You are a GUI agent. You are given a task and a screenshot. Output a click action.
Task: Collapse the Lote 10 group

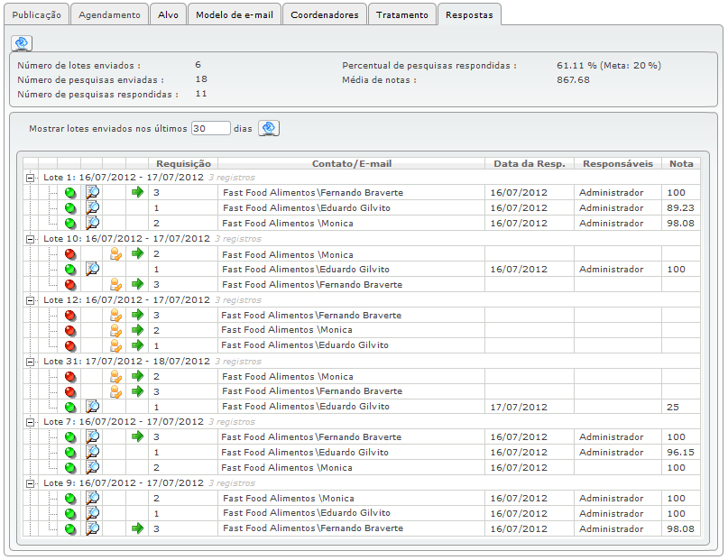31,239
